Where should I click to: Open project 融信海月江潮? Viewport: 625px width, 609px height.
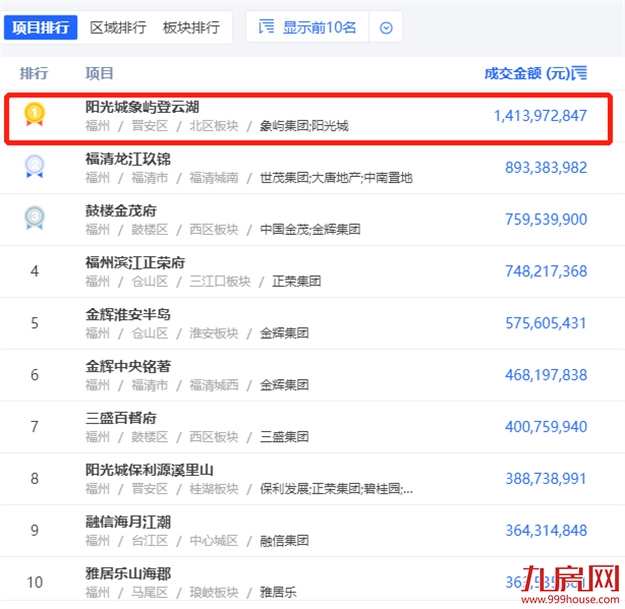pyautogui.click(x=128, y=522)
